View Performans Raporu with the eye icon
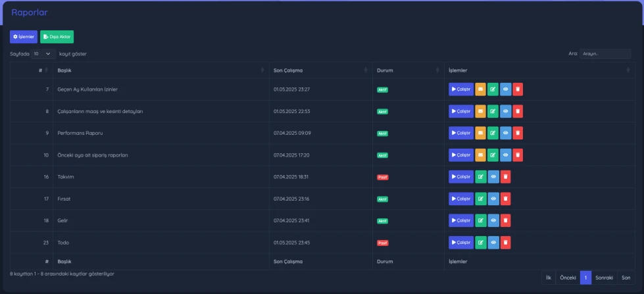Screen dimensions: 644x294 506,133
